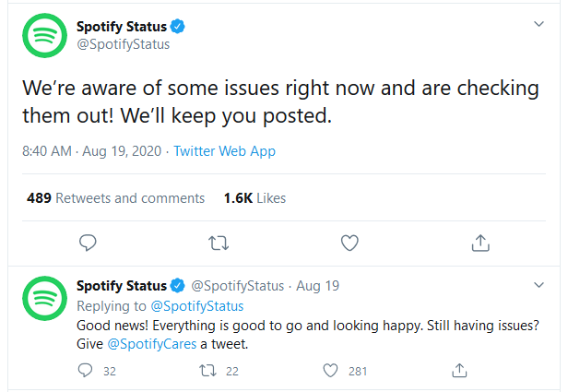The width and height of the screenshot is (568, 392).
Task: Open share options for the main tweet
Action: pyautogui.click(x=480, y=243)
